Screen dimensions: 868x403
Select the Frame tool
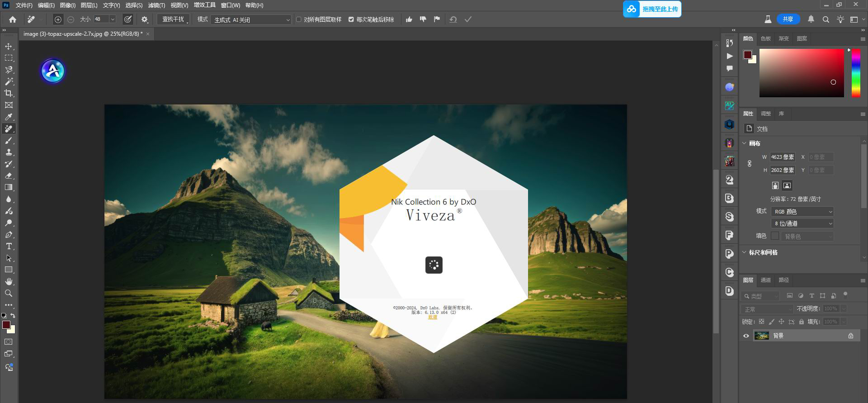click(9, 105)
